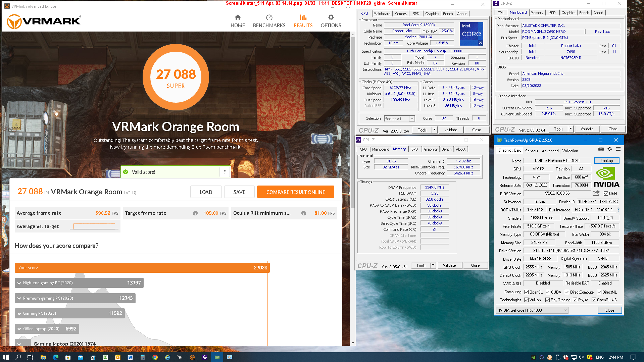Click info icon next to Oculus Rift minimum

pyautogui.click(x=304, y=213)
